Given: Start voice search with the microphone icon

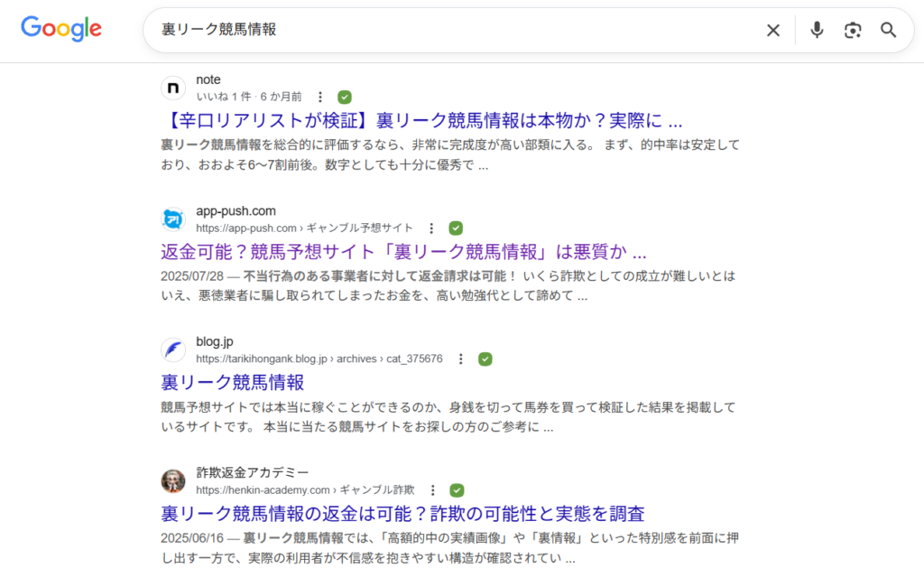Looking at the screenshot, I should pos(817,30).
